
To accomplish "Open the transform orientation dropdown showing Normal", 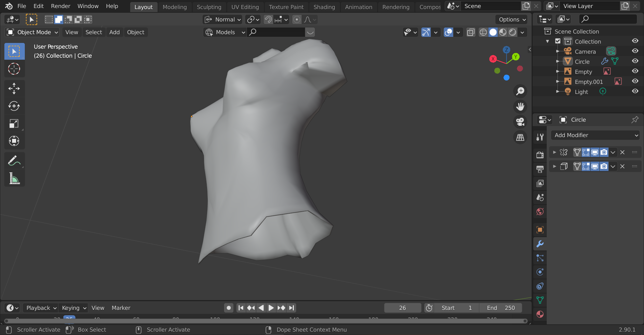I will click(222, 19).
